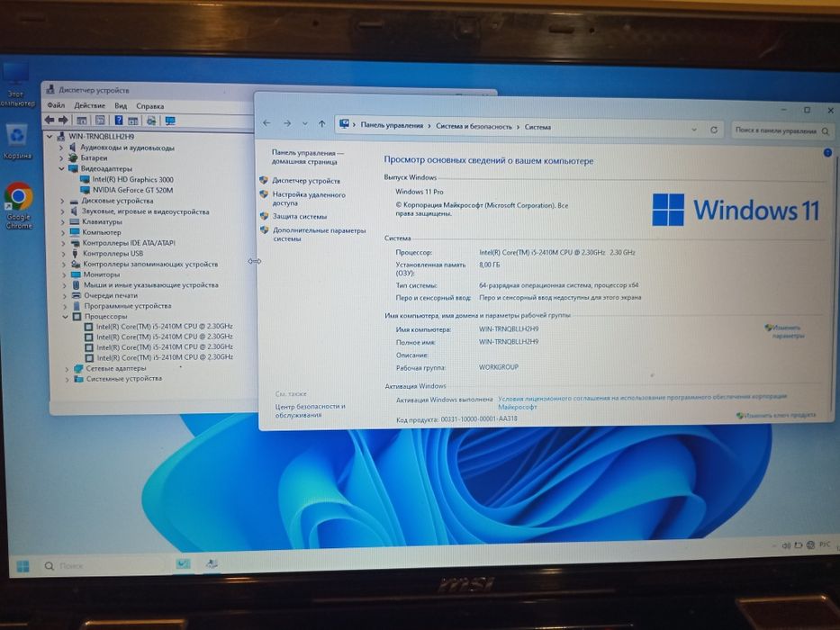
Task: Click the Forward arrow in Device Manager toolbar
Action: [x=63, y=120]
